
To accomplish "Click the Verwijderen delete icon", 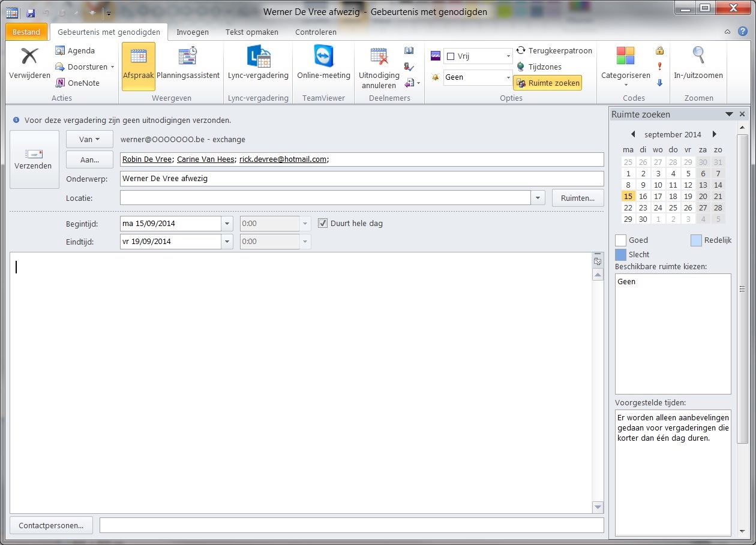I will click(x=29, y=57).
